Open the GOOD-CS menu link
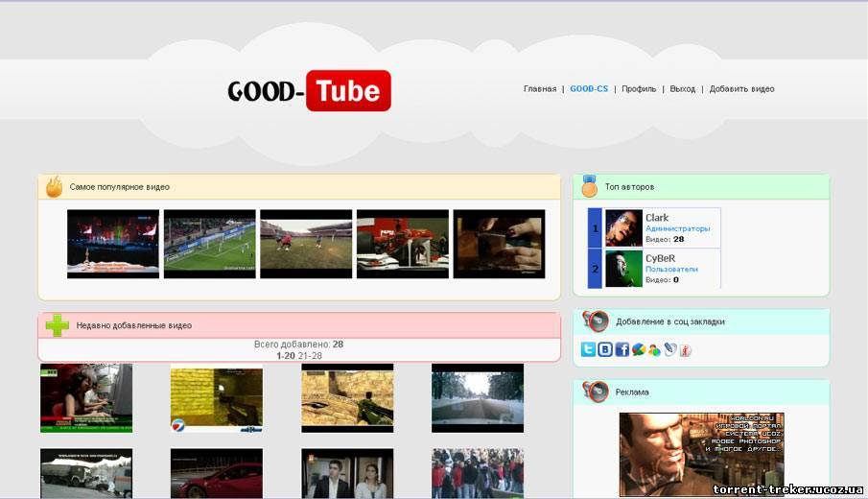Viewport: 868px width, 499px height. coord(589,88)
